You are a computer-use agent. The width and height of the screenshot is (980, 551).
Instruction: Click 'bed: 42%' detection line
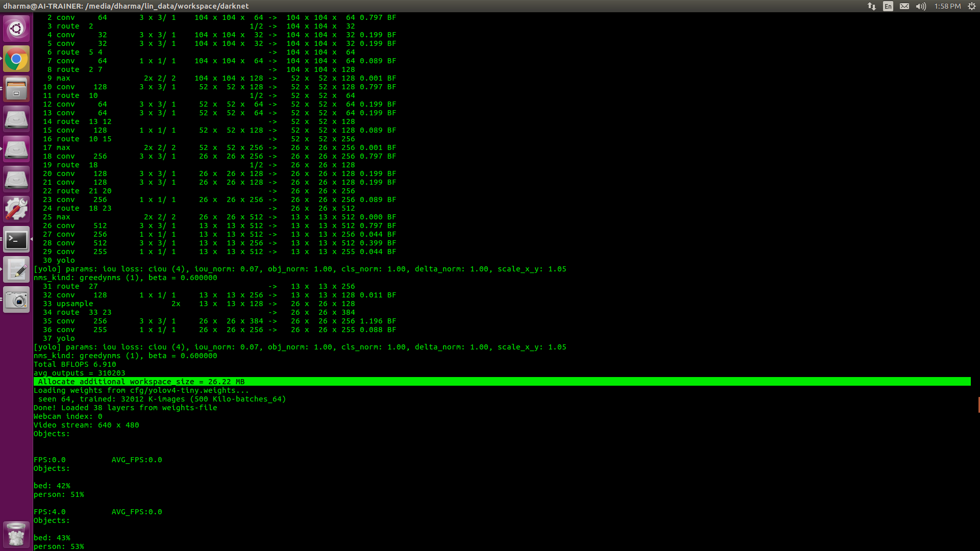[x=52, y=486]
